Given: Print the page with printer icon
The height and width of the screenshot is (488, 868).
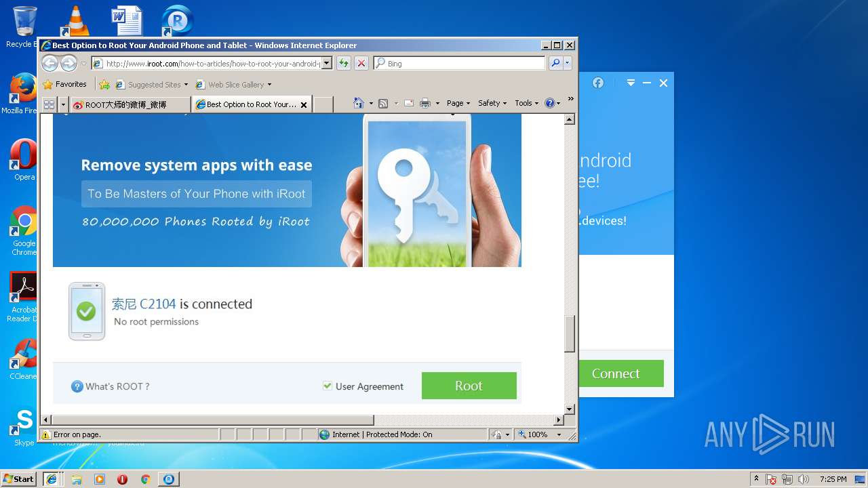Looking at the screenshot, I should tap(425, 103).
